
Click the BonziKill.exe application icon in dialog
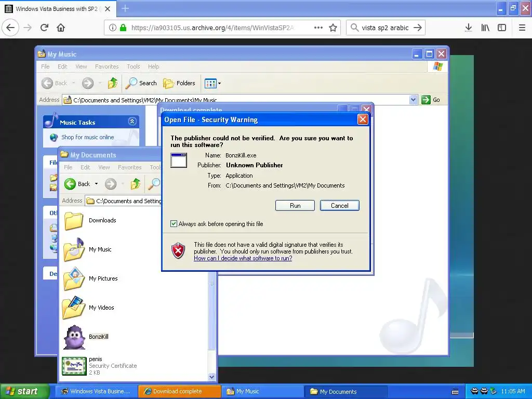[x=179, y=161]
